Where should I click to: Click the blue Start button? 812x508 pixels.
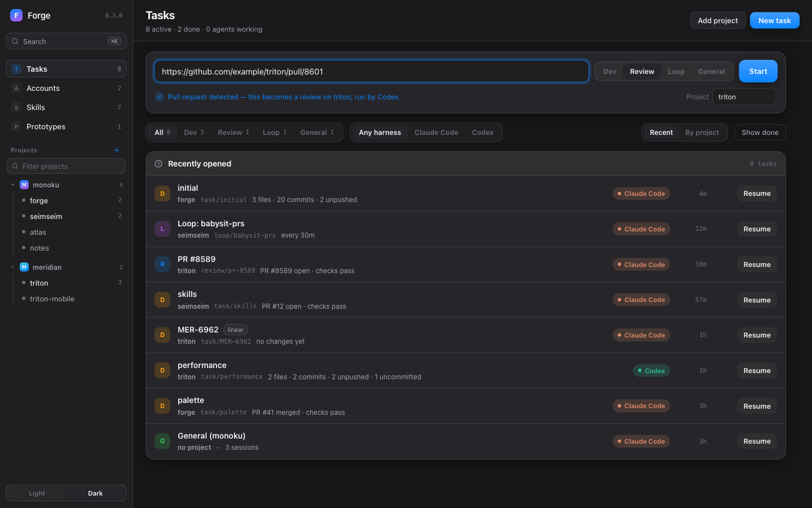click(758, 71)
